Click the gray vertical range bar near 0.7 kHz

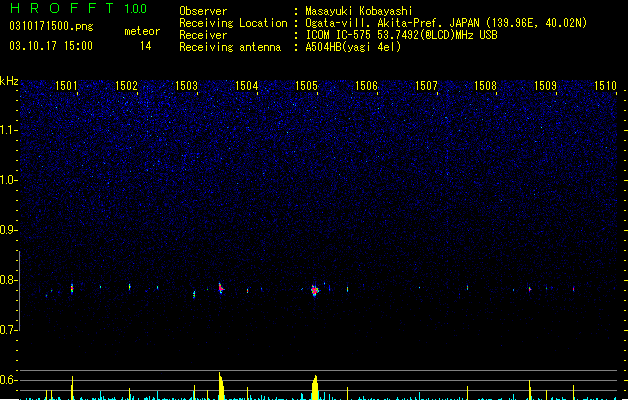coord(19,291)
